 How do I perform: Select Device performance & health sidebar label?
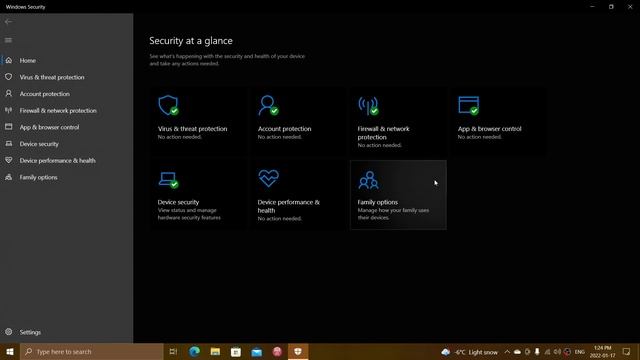tap(58, 161)
